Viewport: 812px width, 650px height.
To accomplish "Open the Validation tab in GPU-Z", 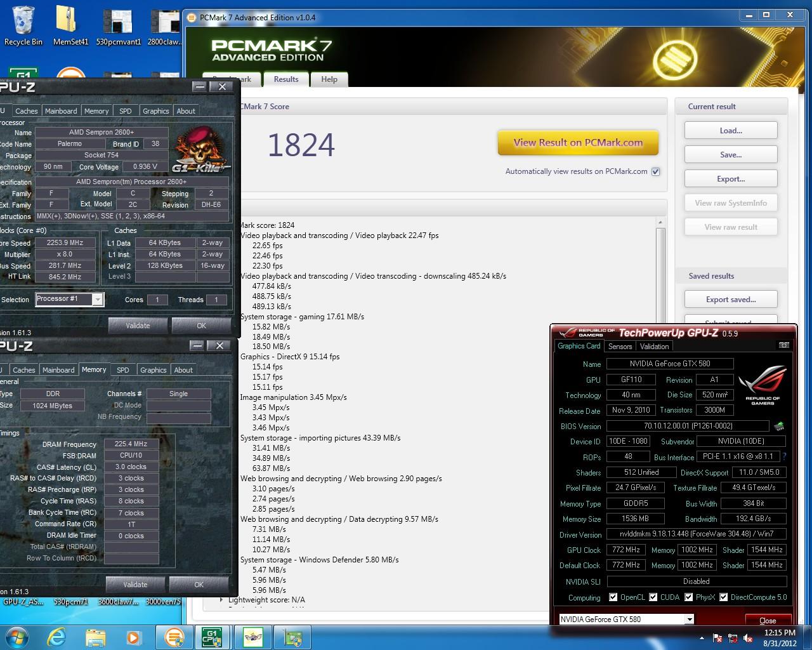I will tap(654, 347).
